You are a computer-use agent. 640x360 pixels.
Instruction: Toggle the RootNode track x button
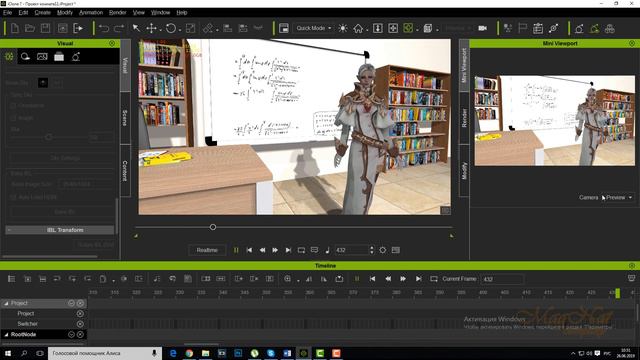click(x=80, y=334)
